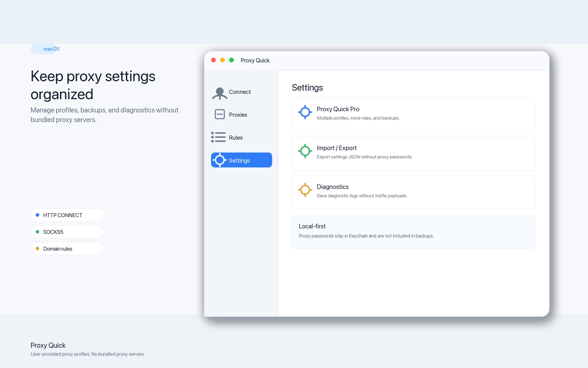The image size is (588, 368).
Task: Click the Proxy Quick window title
Action: 255,60
